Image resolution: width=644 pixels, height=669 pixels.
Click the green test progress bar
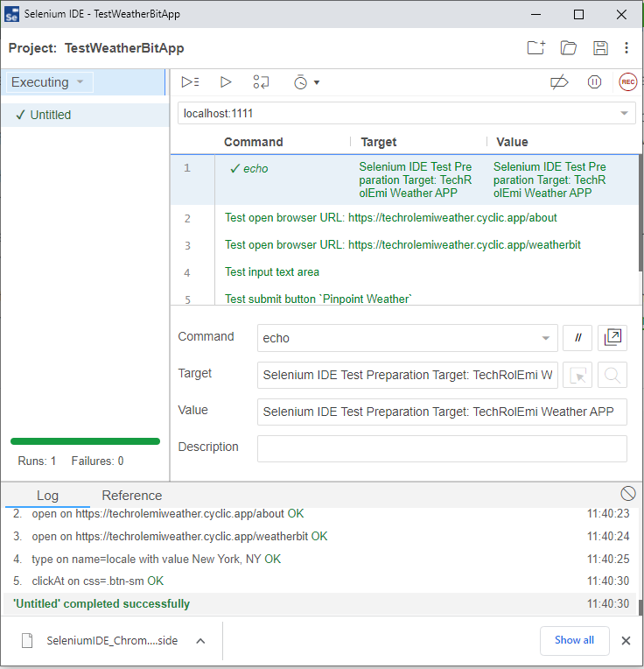pyautogui.click(x=85, y=441)
